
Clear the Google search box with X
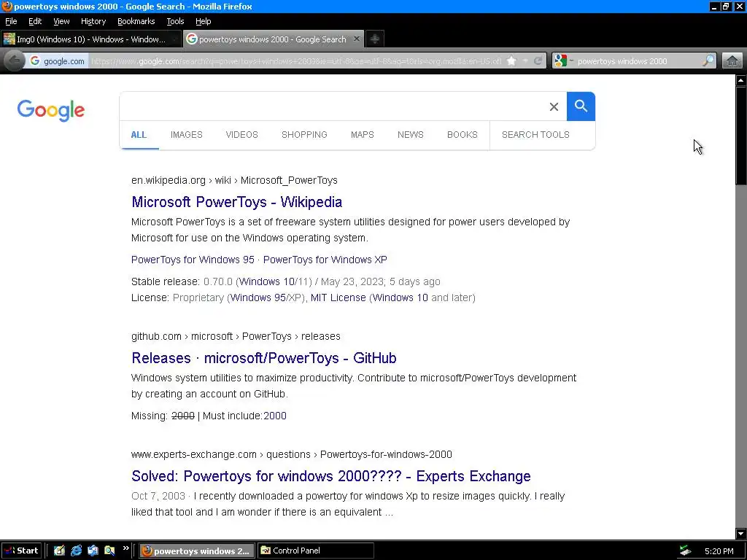[x=554, y=106]
